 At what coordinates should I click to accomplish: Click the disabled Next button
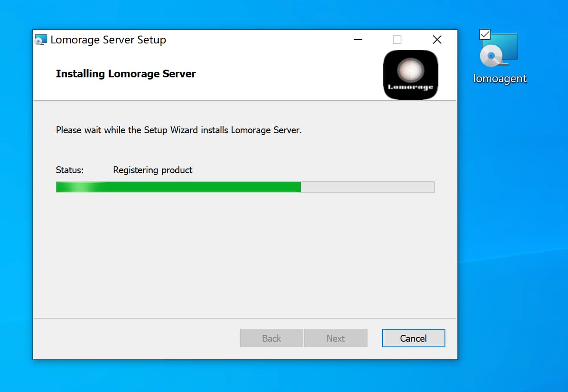(x=336, y=338)
